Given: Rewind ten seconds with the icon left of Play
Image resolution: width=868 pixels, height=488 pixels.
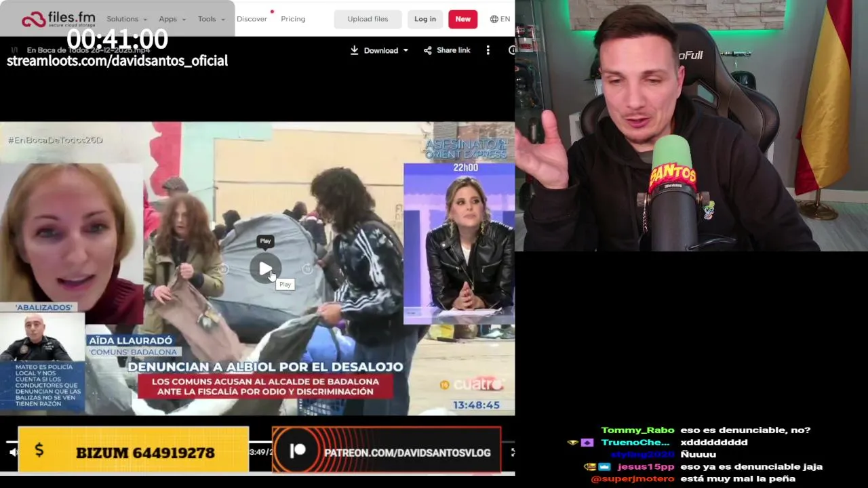Looking at the screenshot, I should 223,269.
